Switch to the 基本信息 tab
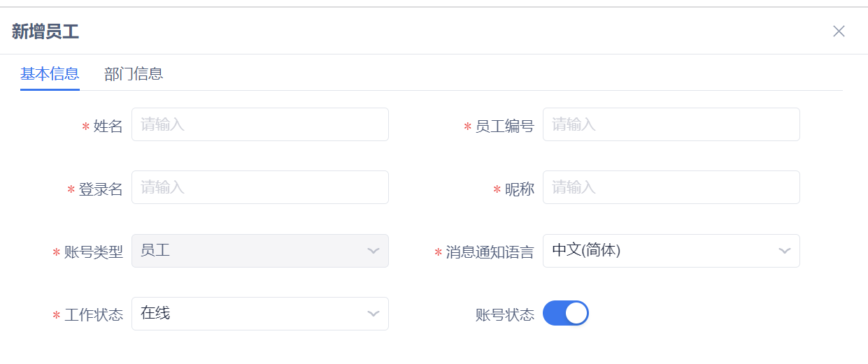868x364 pixels. pyautogui.click(x=50, y=73)
